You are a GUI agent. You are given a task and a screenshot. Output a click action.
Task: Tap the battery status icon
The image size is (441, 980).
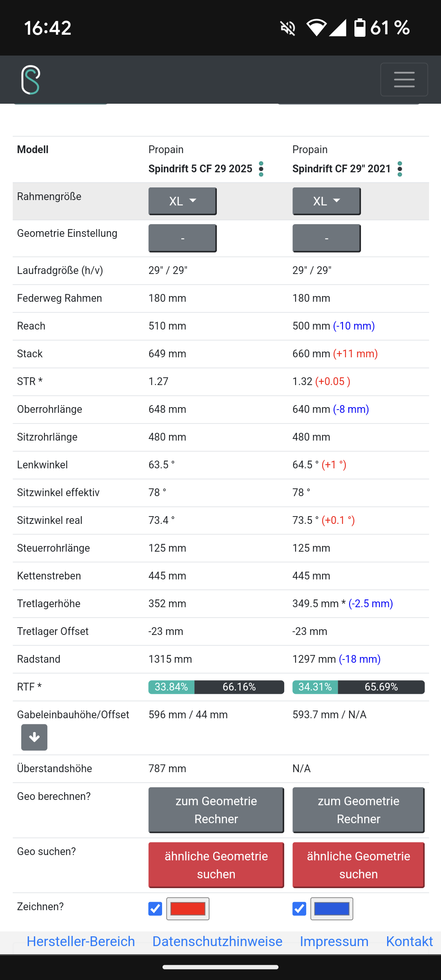[x=360, y=28]
